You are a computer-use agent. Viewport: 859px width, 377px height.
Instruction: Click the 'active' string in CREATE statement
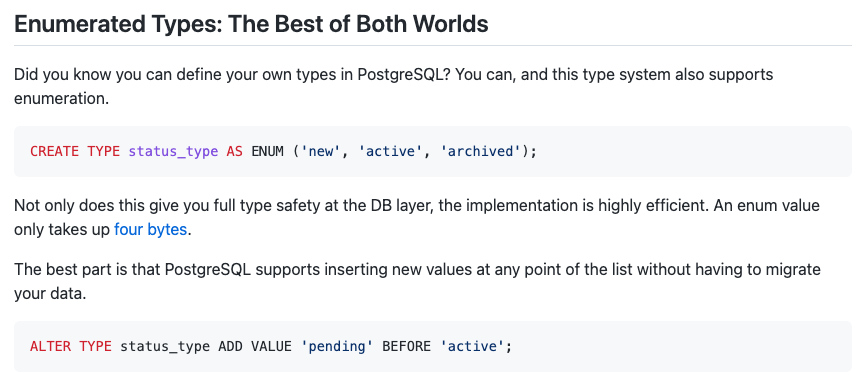[x=390, y=151]
